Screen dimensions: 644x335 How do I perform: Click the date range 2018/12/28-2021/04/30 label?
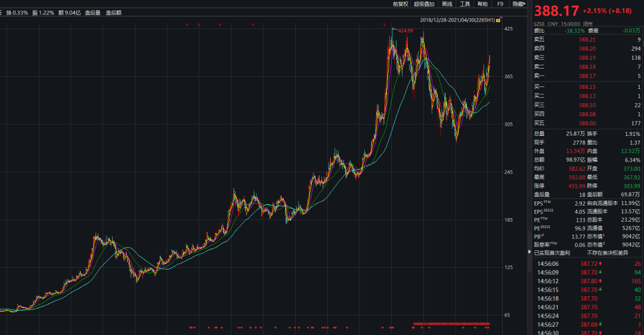coord(457,20)
